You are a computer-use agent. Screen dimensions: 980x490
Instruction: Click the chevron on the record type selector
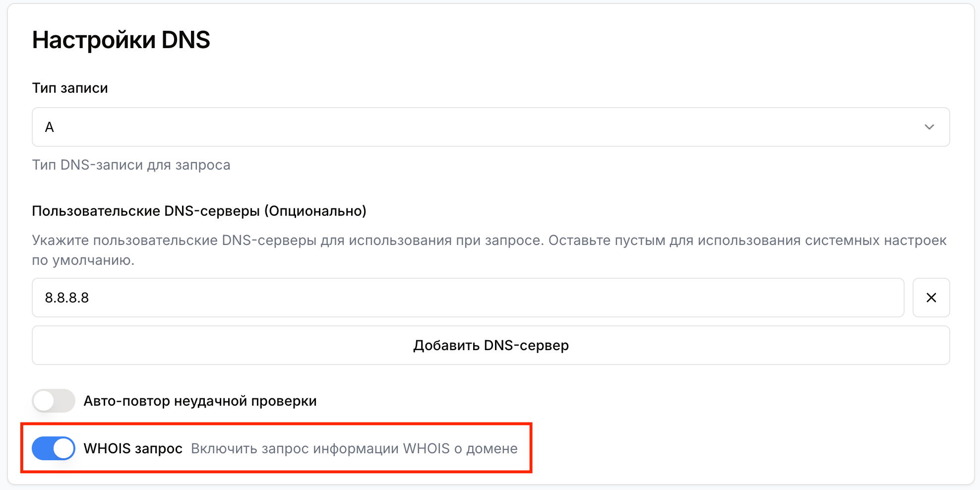pyautogui.click(x=930, y=127)
